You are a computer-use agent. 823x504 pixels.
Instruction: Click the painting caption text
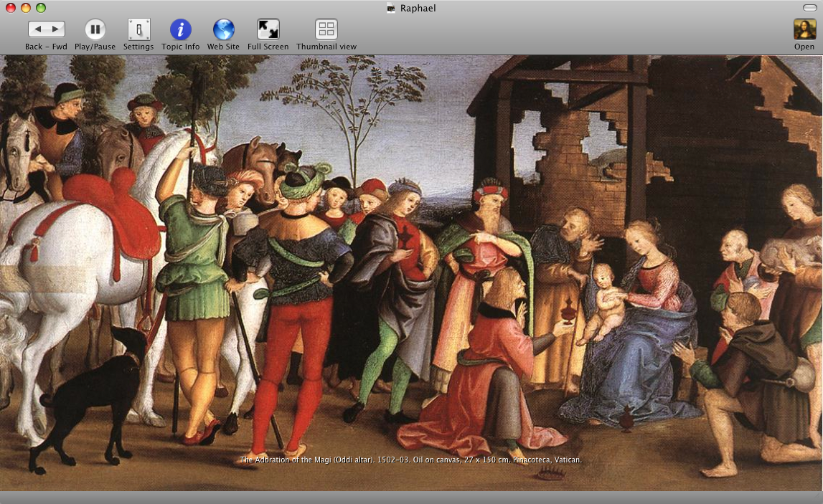[410, 460]
